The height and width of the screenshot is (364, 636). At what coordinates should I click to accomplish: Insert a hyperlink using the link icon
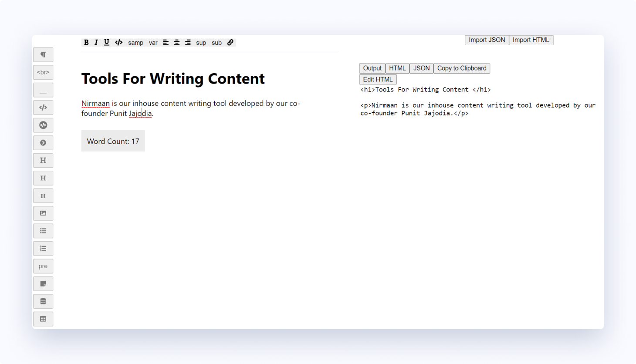(230, 42)
